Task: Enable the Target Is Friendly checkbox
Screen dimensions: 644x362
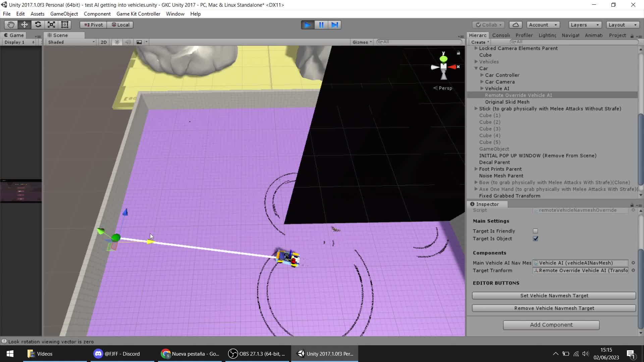Action: click(535, 231)
